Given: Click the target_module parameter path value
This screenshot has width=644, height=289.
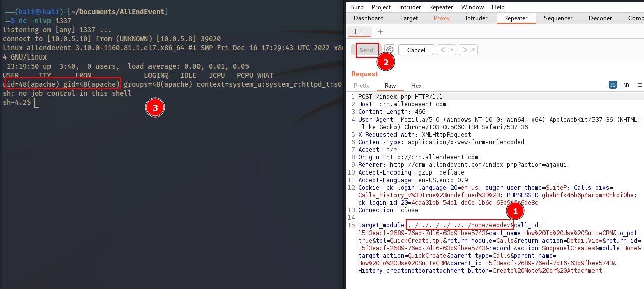Looking at the screenshot, I should [459, 225].
